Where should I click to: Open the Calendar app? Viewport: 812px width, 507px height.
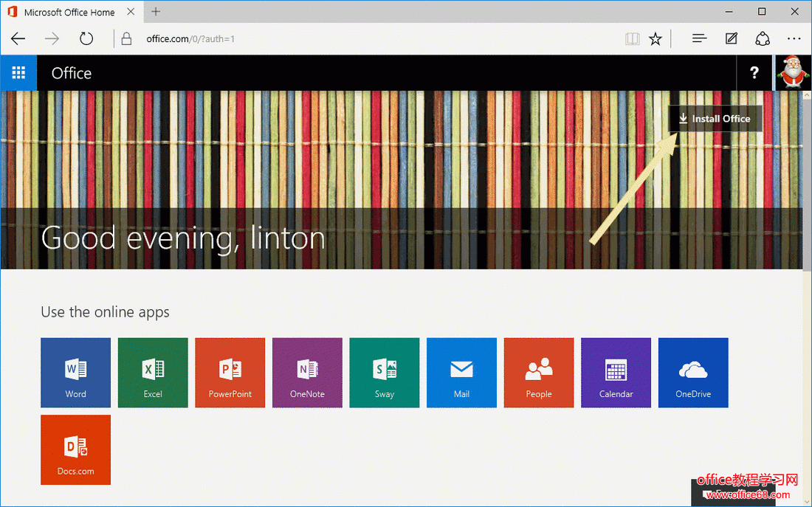pyautogui.click(x=616, y=373)
